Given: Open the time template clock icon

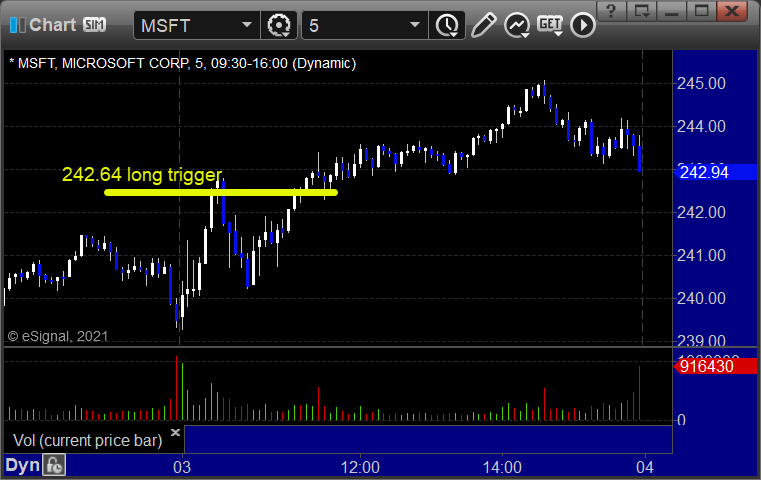Looking at the screenshot, I should pyautogui.click(x=447, y=25).
